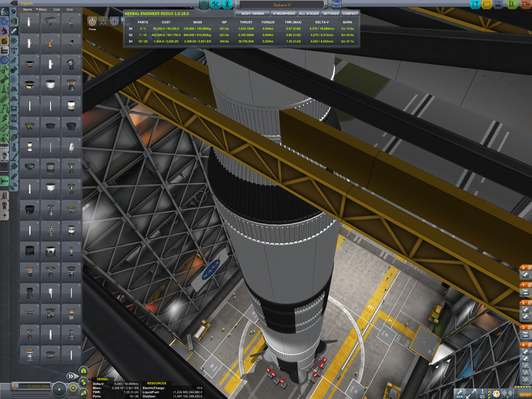Sort parts by Size

(x=70, y=9)
